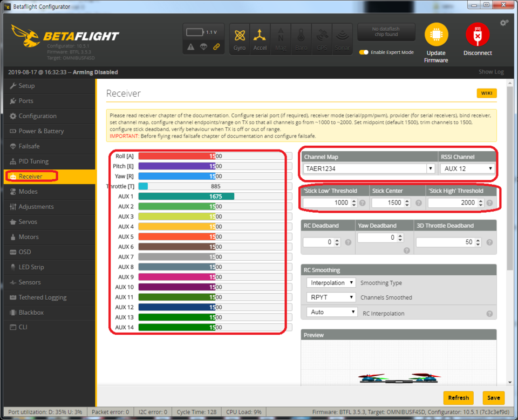Toggle Enable Expert Mode switch
518x420 pixels.
pos(364,52)
